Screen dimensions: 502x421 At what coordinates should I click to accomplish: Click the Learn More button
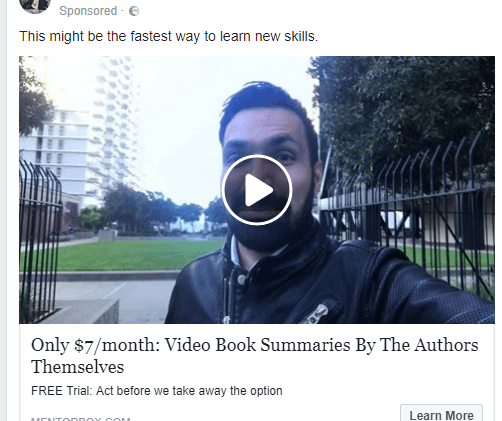(441, 413)
